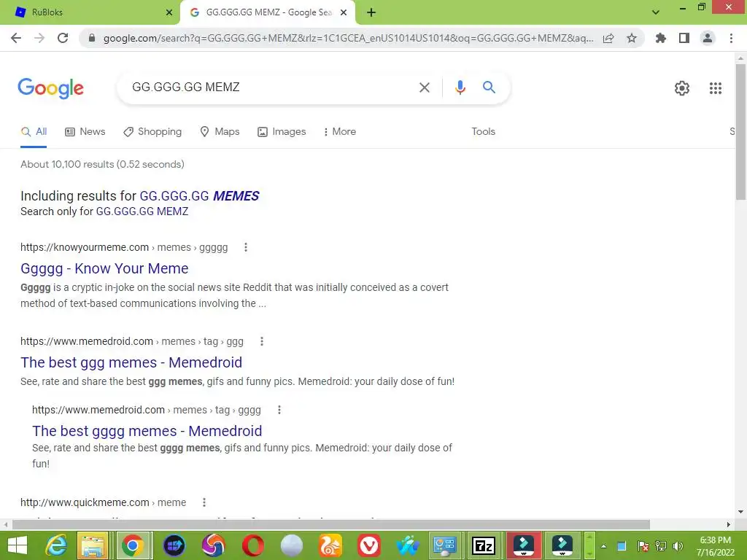
Task: Open the volume speaker tray icon
Action: [x=678, y=546]
